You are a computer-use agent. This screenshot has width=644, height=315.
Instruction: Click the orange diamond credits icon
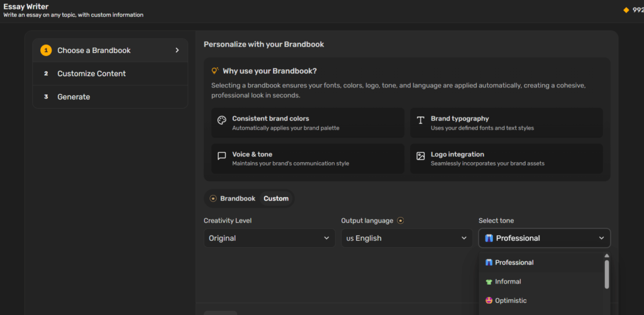(x=626, y=10)
